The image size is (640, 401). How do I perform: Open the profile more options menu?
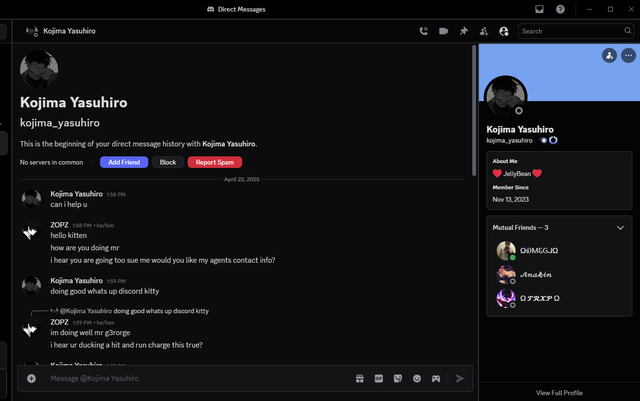[x=628, y=55]
